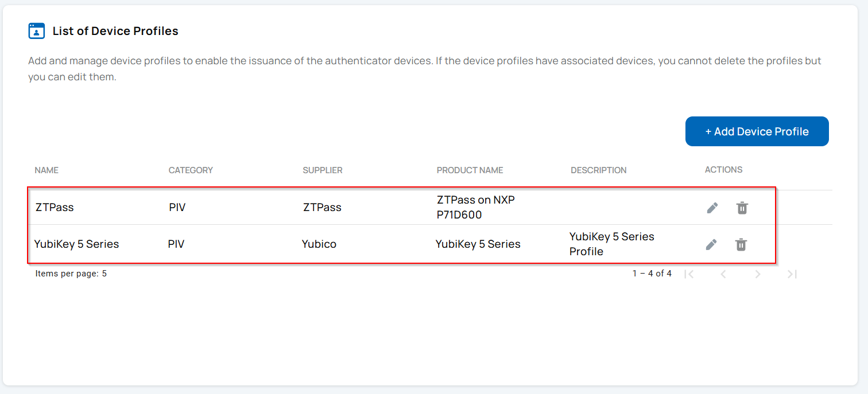Click the 1 – 4 of 4 pagination label

tap(652, 274)
